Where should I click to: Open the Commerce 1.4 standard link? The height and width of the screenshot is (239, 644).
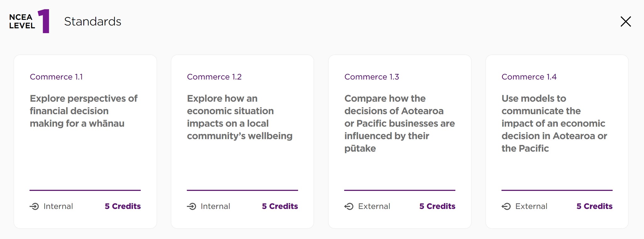pyautogui.click(x=529, y=77)
